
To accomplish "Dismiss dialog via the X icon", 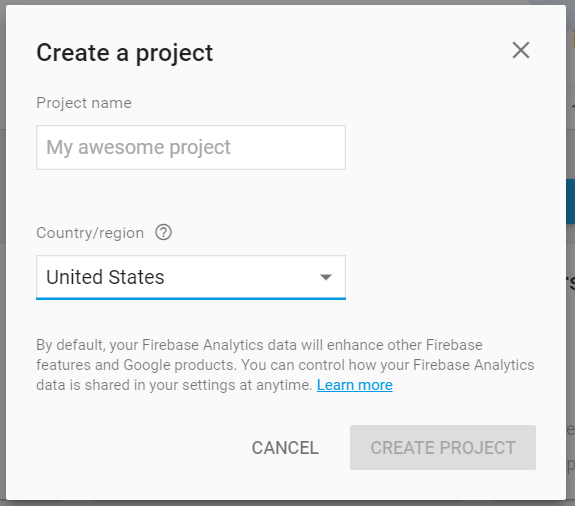I will point(521,50).
